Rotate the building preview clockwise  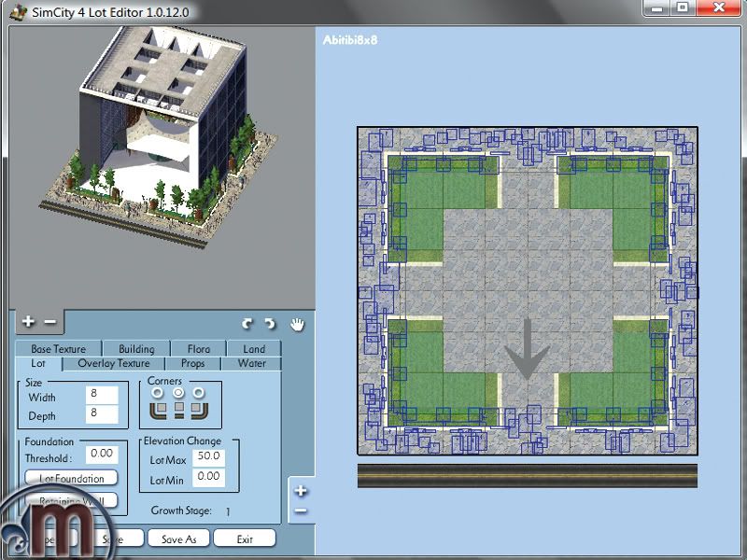tap(270, 324)
